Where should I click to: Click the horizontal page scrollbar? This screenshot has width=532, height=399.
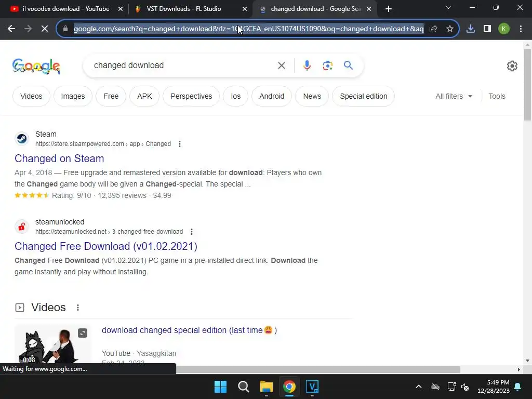coord(318,369)
